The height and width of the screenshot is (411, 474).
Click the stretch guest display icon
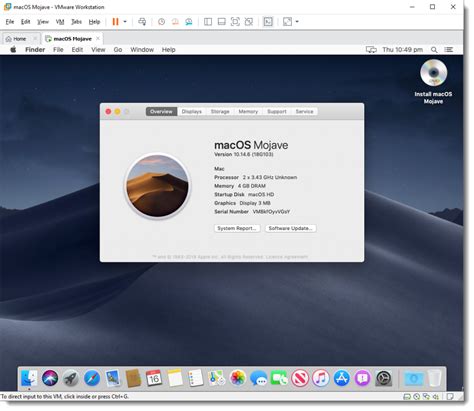(x=287, y=22)
